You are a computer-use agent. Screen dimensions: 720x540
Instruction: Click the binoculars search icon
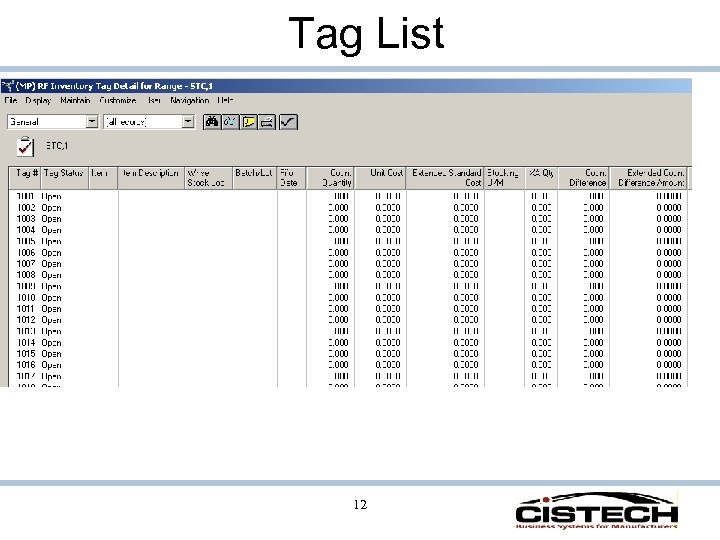[x=211, y=122]
